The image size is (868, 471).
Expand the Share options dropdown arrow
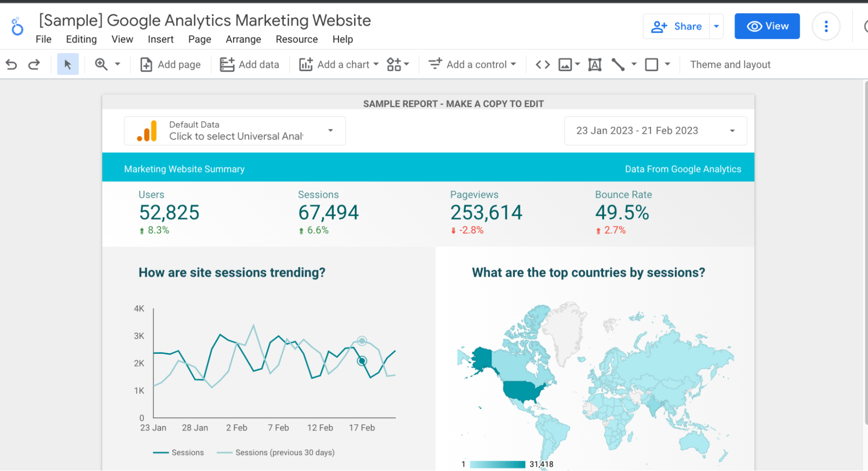click(x=716, y=26)
